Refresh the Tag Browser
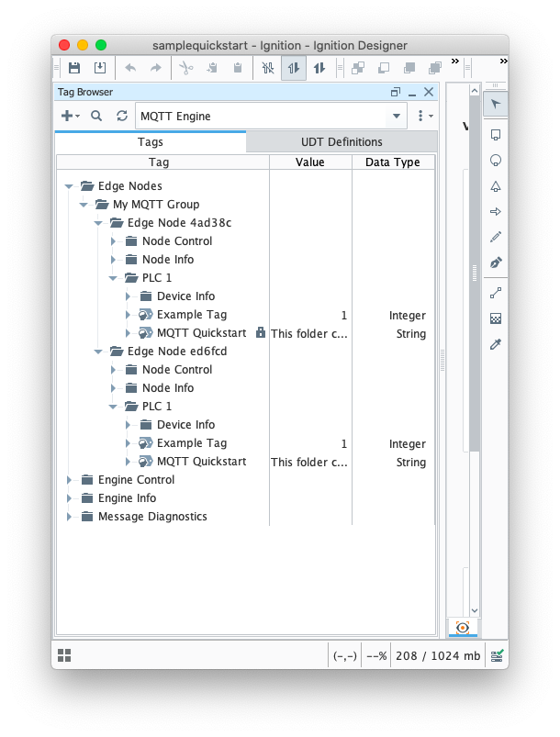 coord(122,116)
